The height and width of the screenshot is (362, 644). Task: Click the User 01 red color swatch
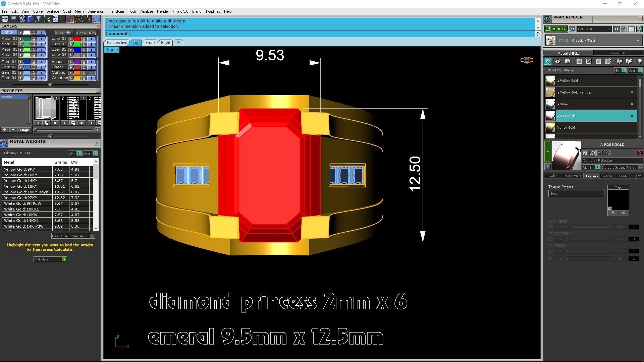point(77,39)
